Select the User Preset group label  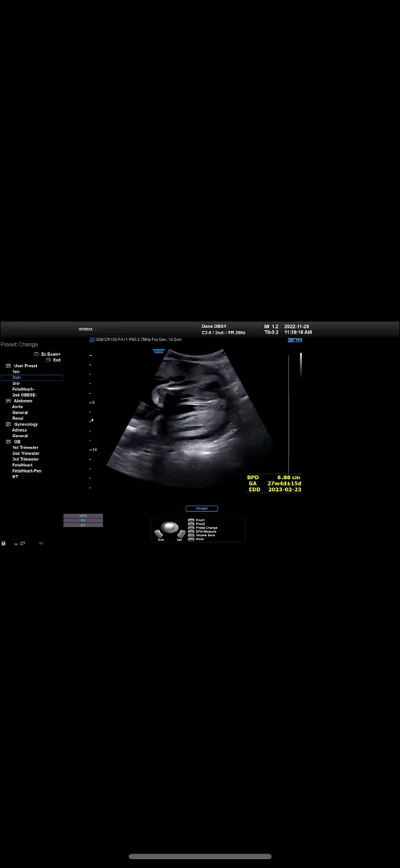click(x=26, y=366)
